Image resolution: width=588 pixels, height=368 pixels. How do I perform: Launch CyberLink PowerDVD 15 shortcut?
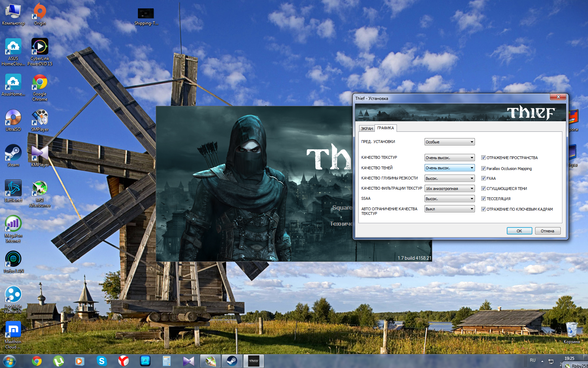tap(40, 52)
